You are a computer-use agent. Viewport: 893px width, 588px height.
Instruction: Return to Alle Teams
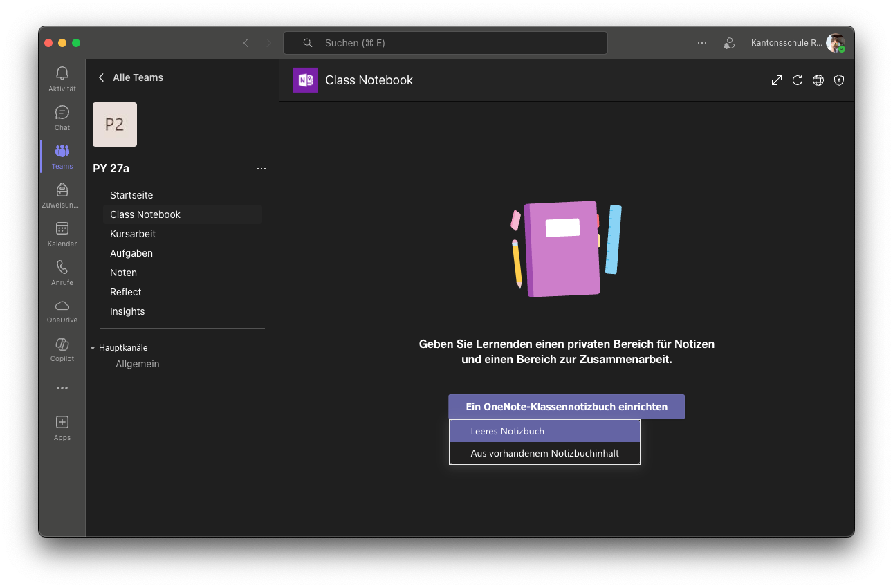[x=131, y=77]
